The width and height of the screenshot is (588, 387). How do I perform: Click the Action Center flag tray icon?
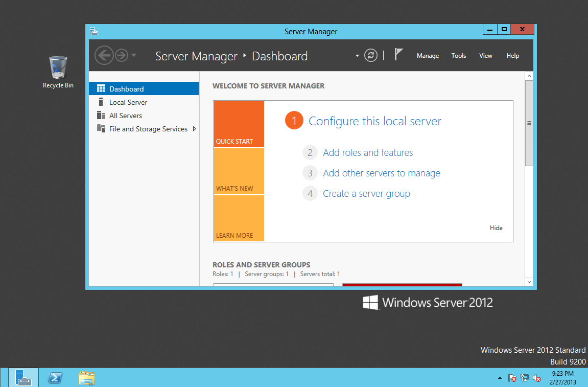click(512, 378)
